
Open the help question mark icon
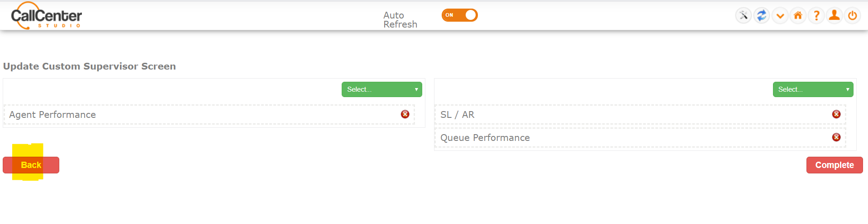[816, 16]
